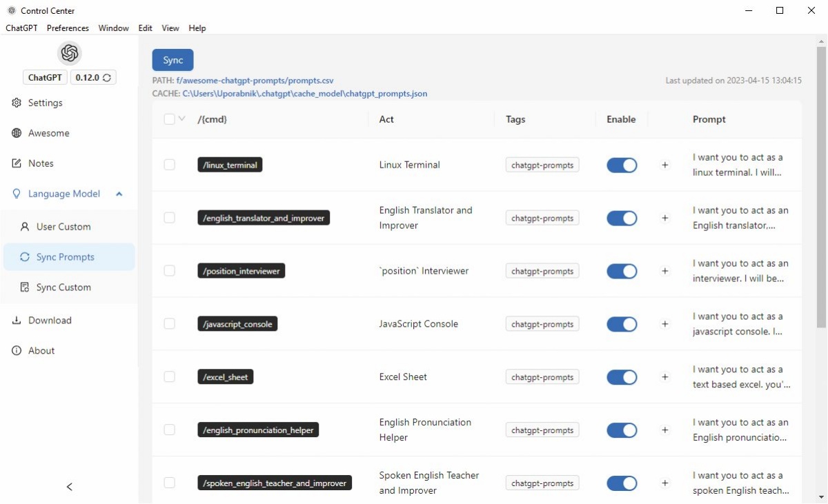828x504 pixels.
Task: Click the plus icon in english_translator_and_improver row
Action: coord(665,218)
